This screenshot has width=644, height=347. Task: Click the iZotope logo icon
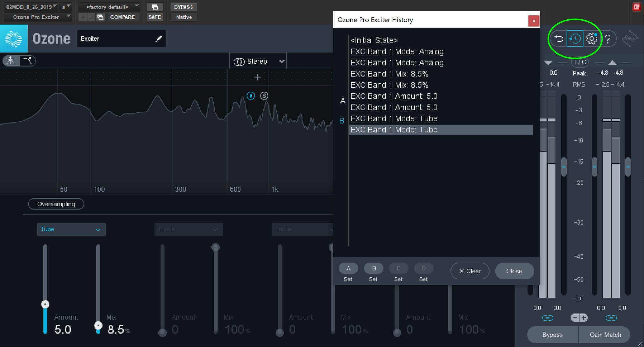[x=629, y=39]
